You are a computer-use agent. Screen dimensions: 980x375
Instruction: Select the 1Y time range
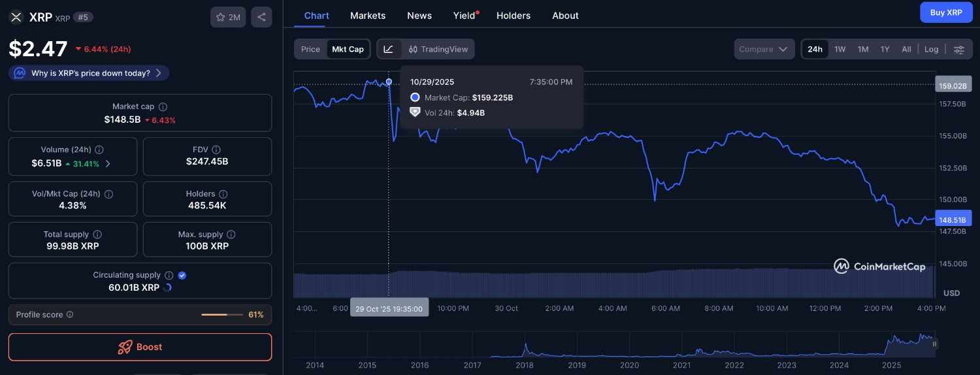(885, 49)
